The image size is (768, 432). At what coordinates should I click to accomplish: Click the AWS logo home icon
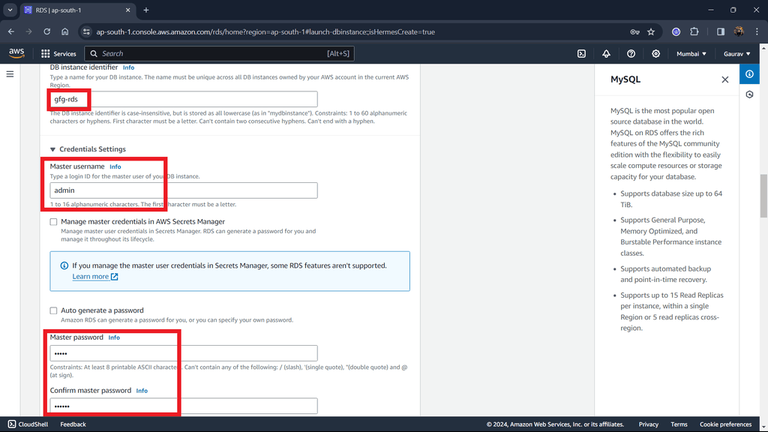tap(16, 53)
